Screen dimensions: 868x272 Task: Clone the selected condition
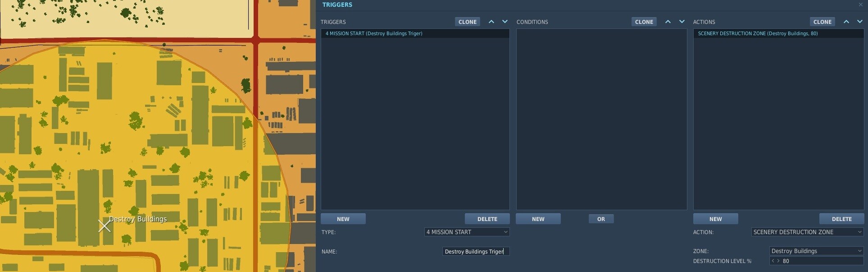(x=644, y=22)
